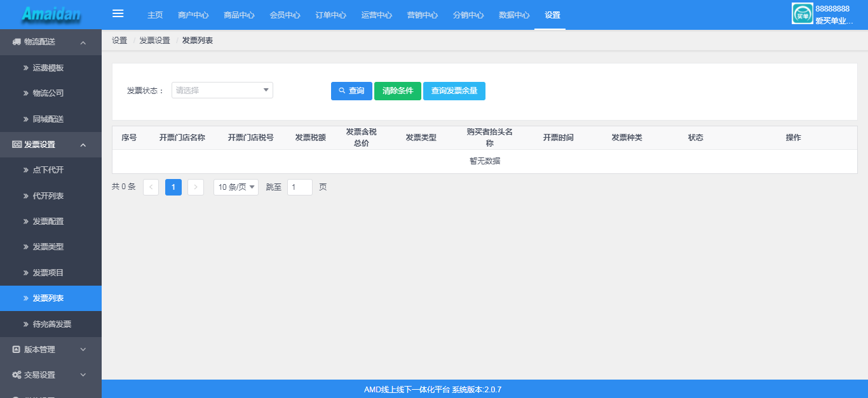Click the magnifier icon in 查询 button

[x=342, y=91]
